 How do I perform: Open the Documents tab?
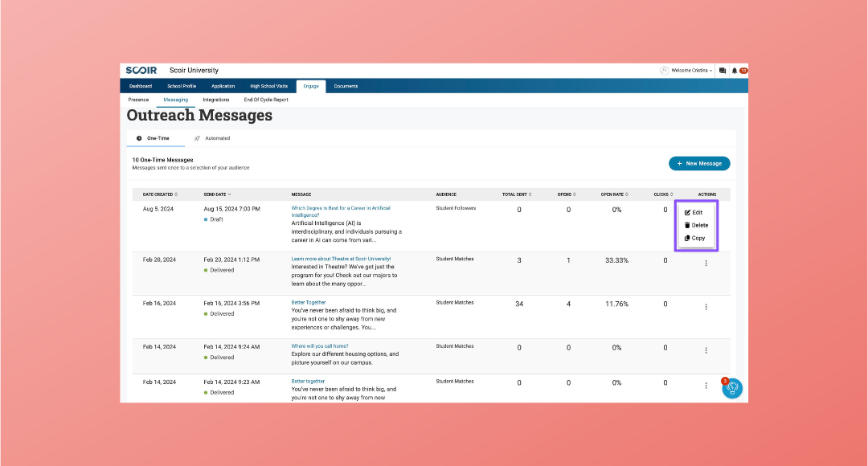coord(346,86)
